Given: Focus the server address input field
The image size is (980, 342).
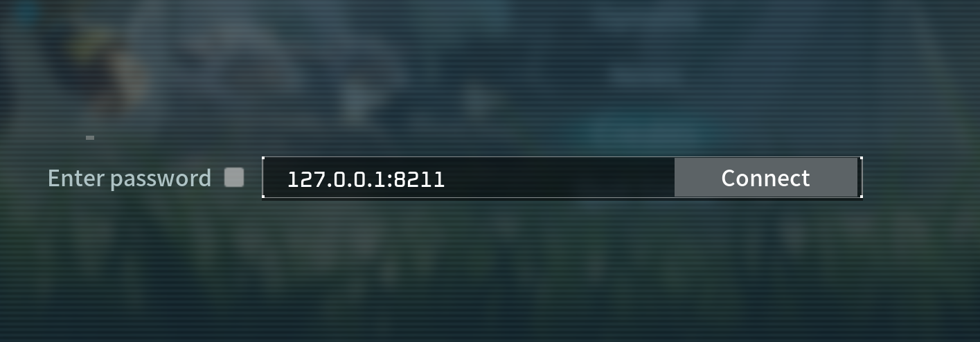Looking at the screenshot, I should (469, 178).
